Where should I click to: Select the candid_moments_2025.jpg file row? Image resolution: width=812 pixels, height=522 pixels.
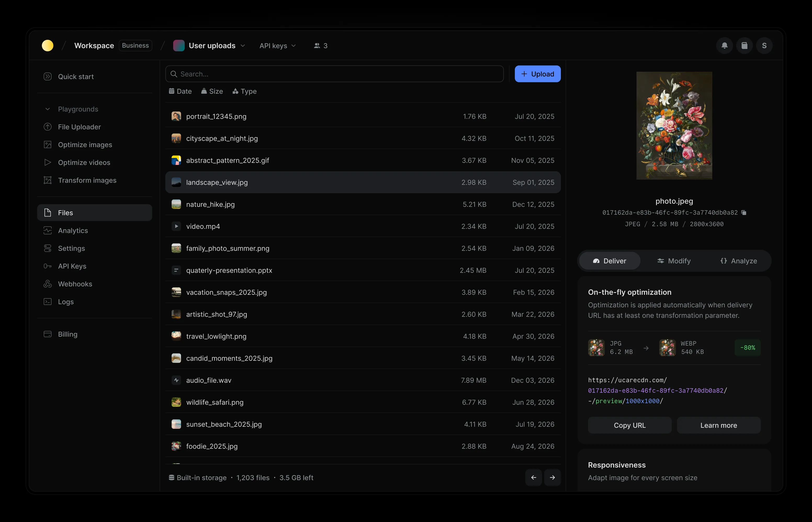point(363,358)
